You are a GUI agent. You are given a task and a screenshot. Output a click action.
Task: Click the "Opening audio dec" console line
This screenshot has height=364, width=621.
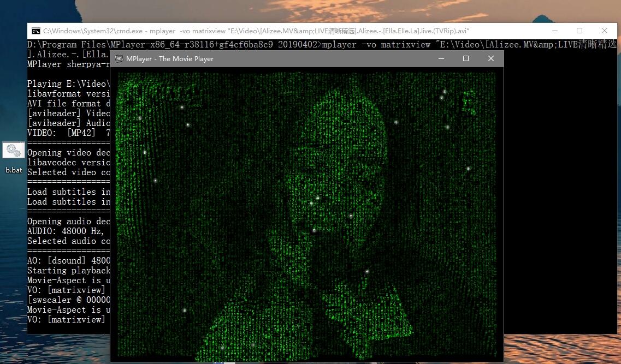tap(68, 222)
